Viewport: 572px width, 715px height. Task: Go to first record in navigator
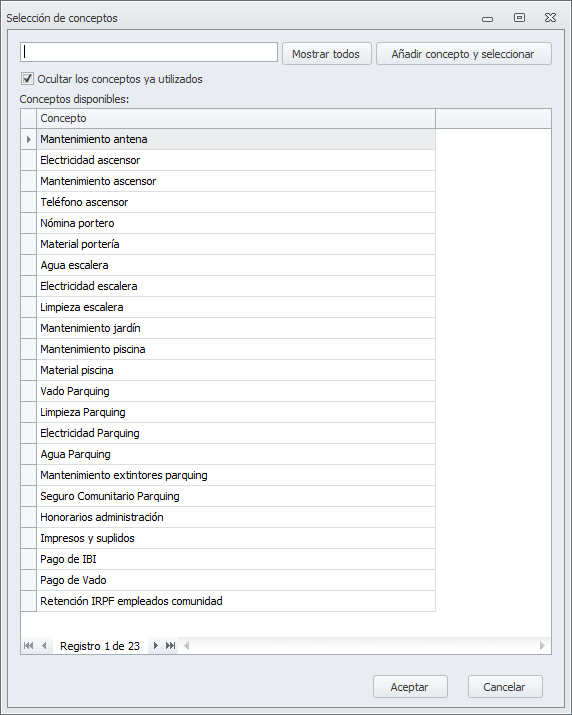click(x=28, y=645)
